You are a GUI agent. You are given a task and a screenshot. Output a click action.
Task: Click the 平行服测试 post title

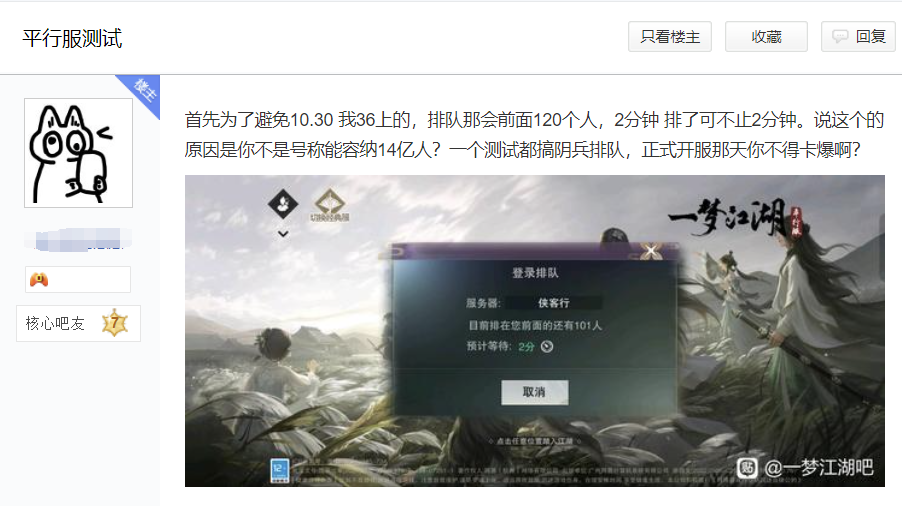coord(72,39)
